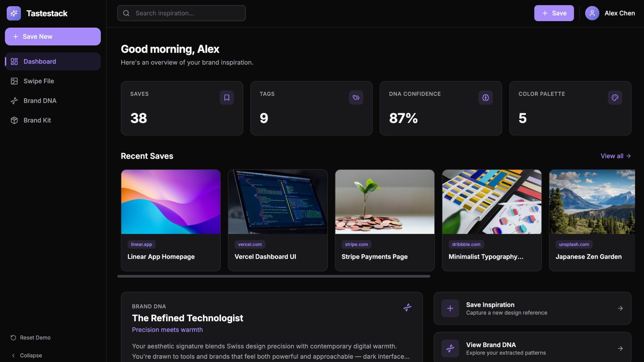Click the brain icon in DNA Confidence card
644x362 pixels.
tap(485, 98)
